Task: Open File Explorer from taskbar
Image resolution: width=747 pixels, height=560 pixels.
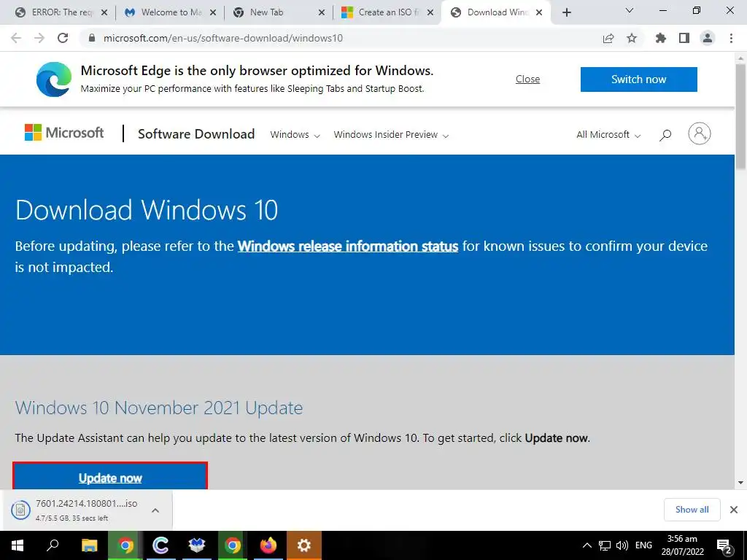Action: 89,545
